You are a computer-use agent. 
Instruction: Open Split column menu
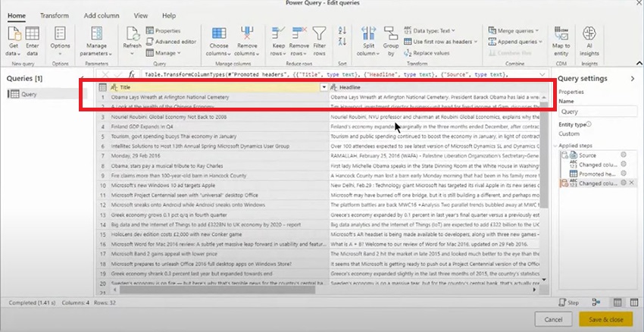coord(368,42)
